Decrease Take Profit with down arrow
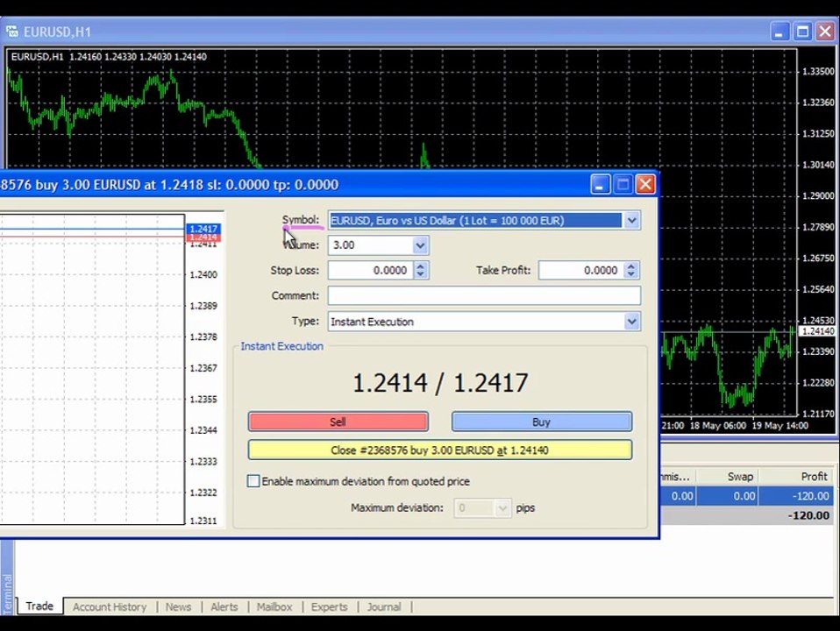 click(631, 274)
